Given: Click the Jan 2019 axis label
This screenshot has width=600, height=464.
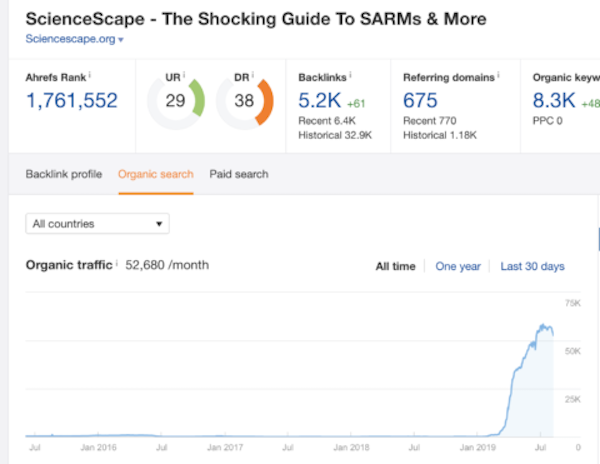Looking at the screenshot, I should point(478,448).
